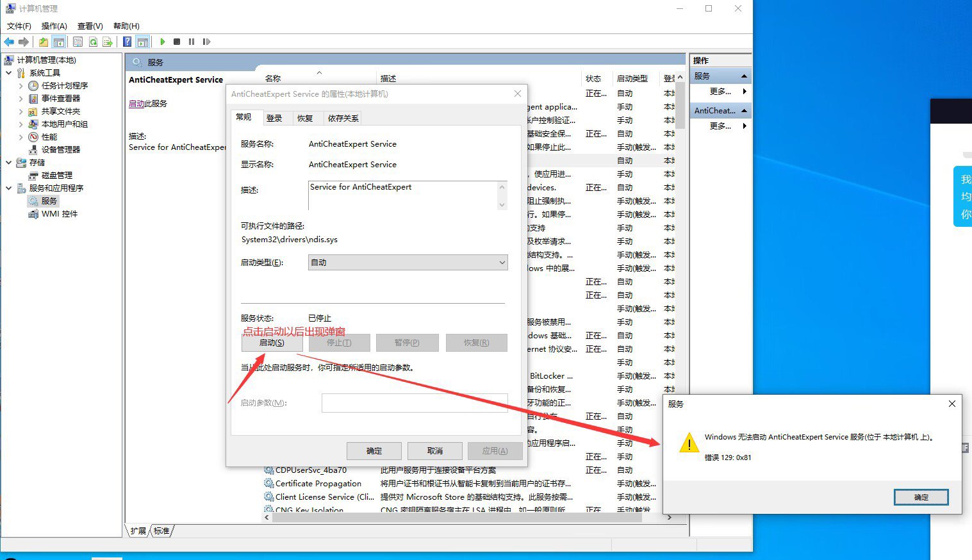The width and height of the screenshot is (972, 560).
Task: Expand the 性能 tree node
Action: coord(21,136)
